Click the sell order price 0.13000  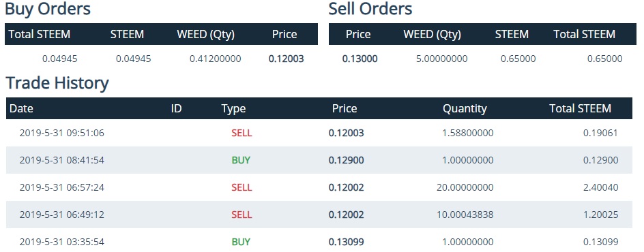[x=360, y=59]
